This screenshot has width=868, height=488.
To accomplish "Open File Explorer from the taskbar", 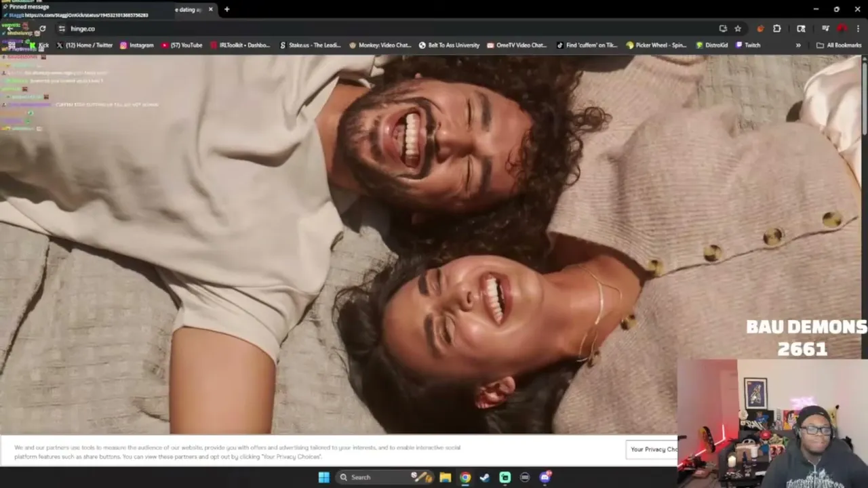I will tap(445, 477).
